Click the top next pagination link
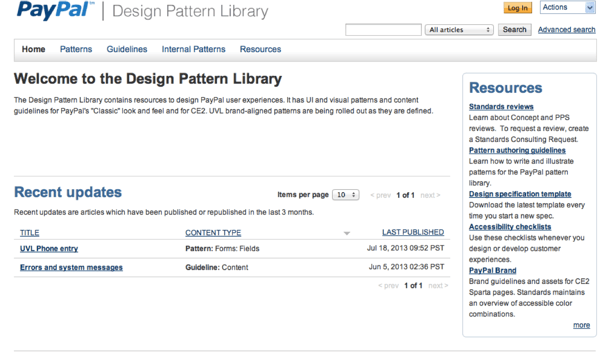606x360 pixels. [x=430, y=195]
